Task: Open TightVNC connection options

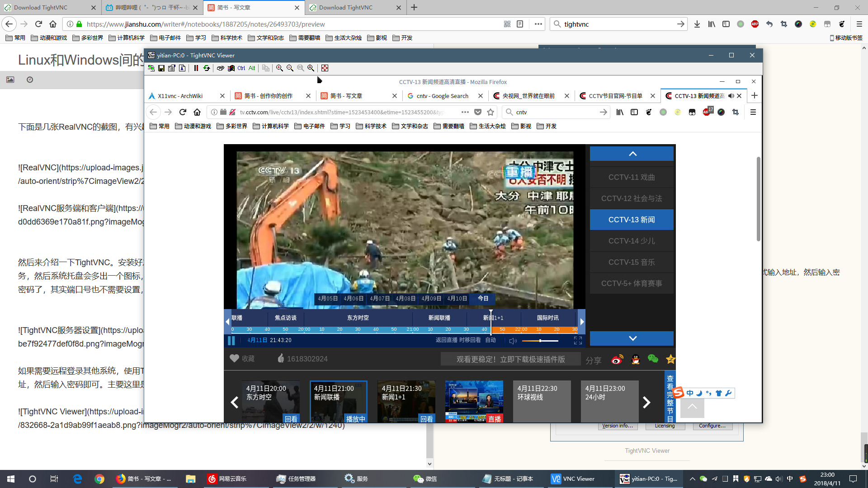Action: click(171, 68)
